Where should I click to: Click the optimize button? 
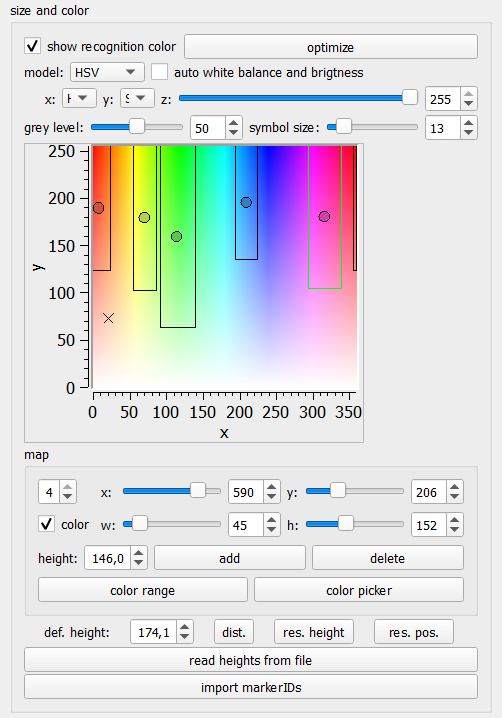tap(331, 47)
